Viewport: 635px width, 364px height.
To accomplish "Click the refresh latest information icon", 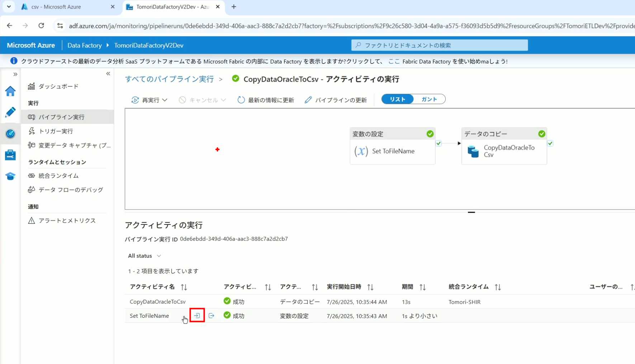I will click(x=241, y=100).
